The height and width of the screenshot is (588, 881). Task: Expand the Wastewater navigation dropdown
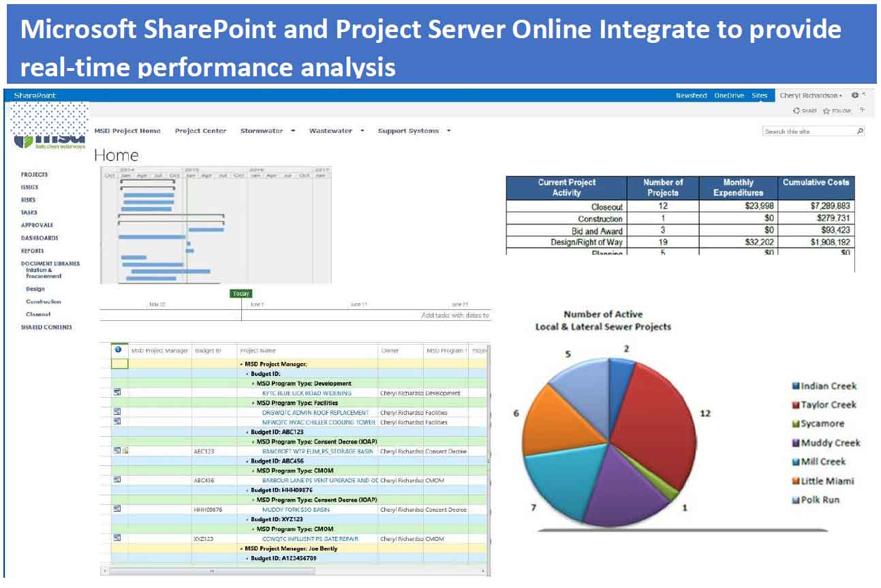coord(362,131)
